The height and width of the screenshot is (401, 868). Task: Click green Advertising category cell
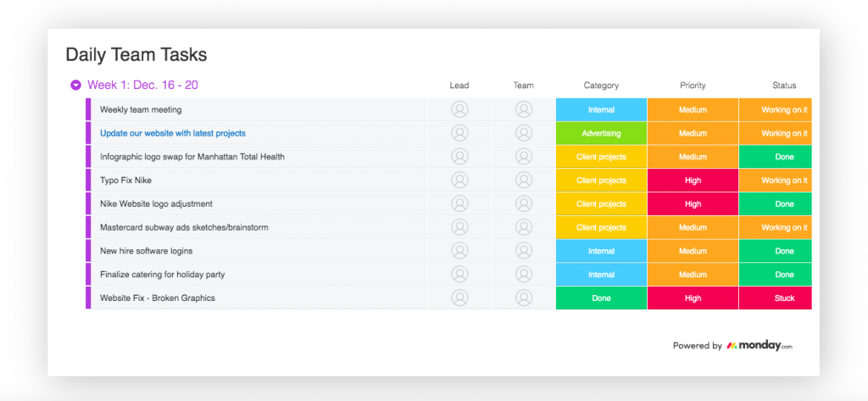[601, 133]
